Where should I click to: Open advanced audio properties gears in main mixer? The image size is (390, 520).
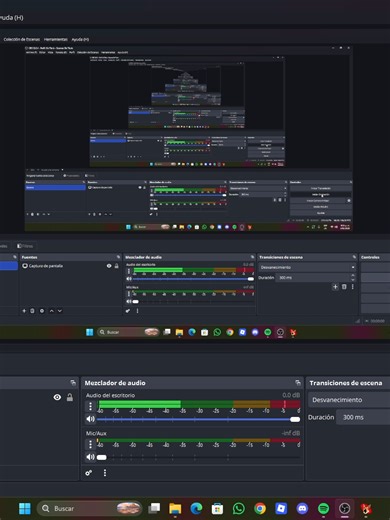(89, 473)
